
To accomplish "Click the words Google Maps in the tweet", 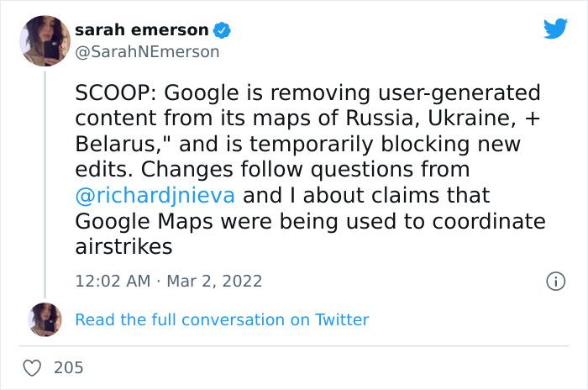I will click(144, 222).
